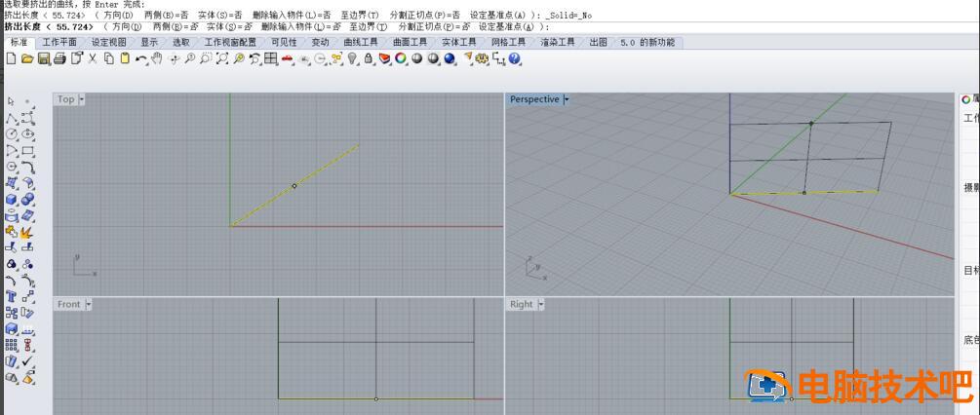Viewport: 980px width, 415px height.
Task: Open the 渲染工具 tab
Action: tap(558, 43)
